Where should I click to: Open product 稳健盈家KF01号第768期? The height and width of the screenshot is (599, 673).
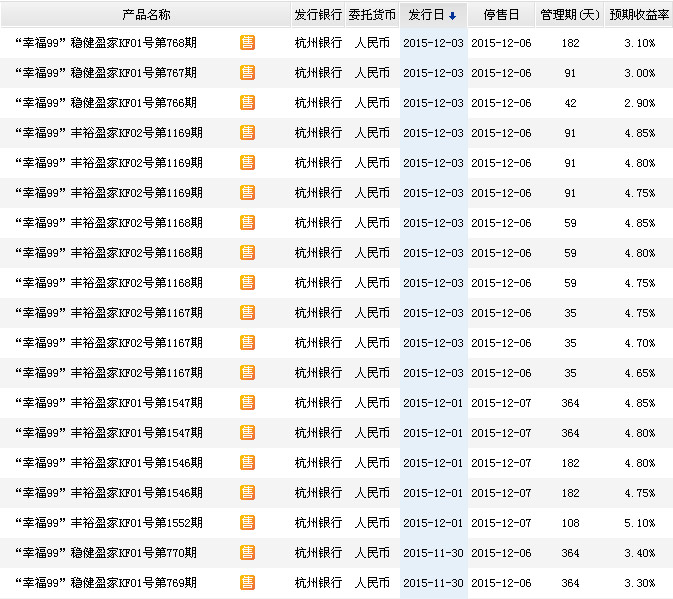(106, 43)
